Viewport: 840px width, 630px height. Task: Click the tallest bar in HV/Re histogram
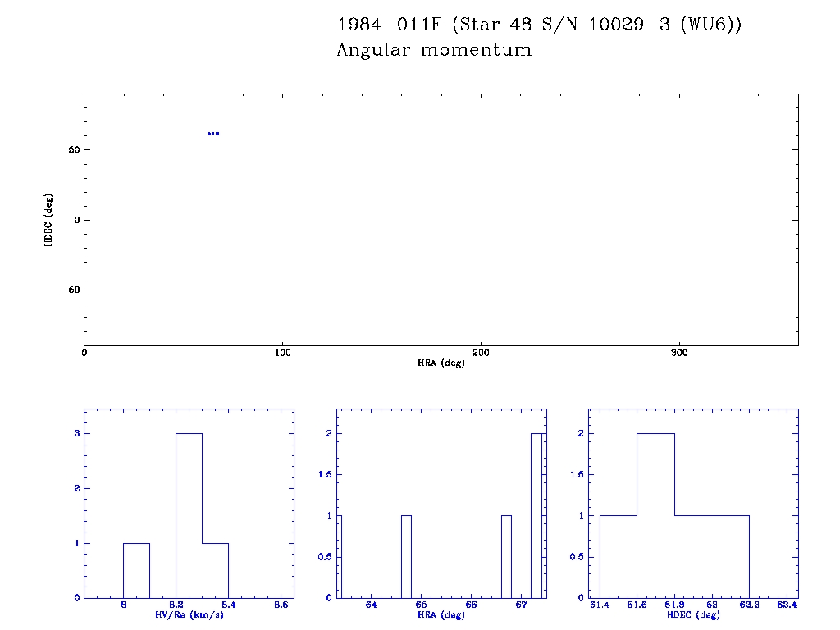[x=189, y=515]
